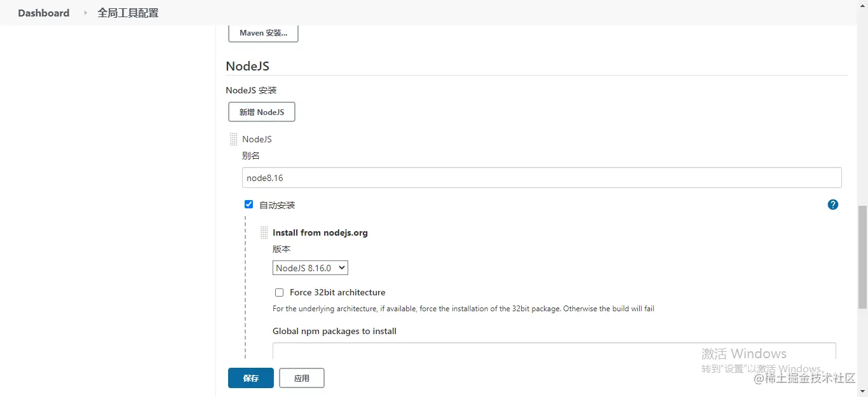Open the NodeJS 8.16.0 version dropdown
The image size is (868, 397).
click(310, 268)
